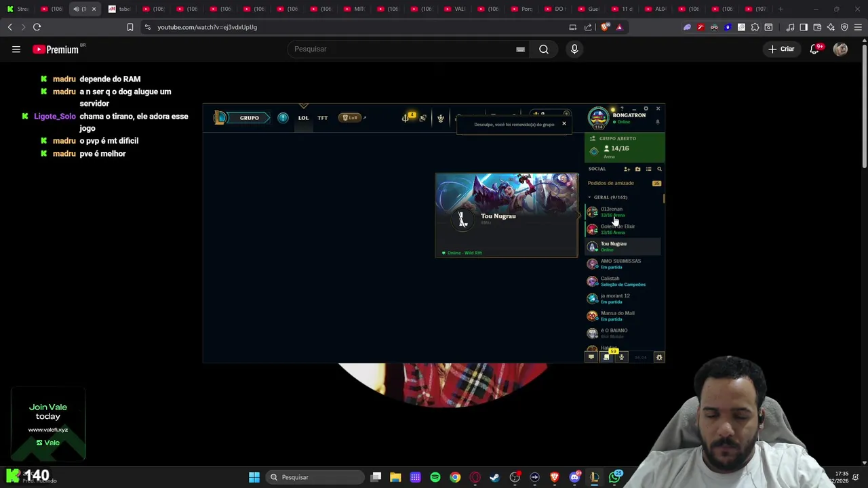Open WhatsApp from the taskbar
This screenshot has height=488, width=868.
coord(614,477)
